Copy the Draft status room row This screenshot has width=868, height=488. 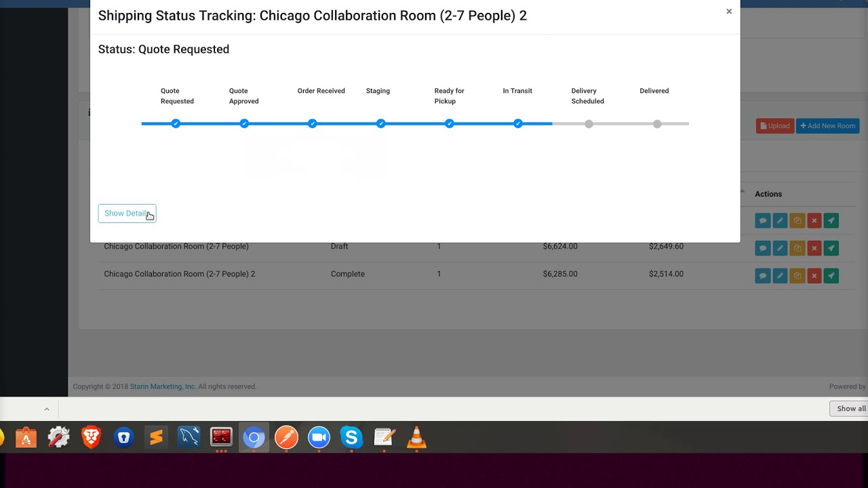pos(797,248)
